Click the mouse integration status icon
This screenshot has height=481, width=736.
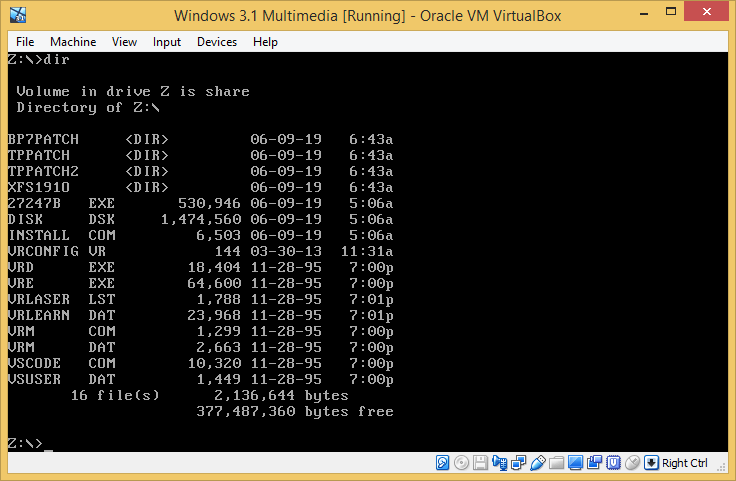(x=632, y=463)
